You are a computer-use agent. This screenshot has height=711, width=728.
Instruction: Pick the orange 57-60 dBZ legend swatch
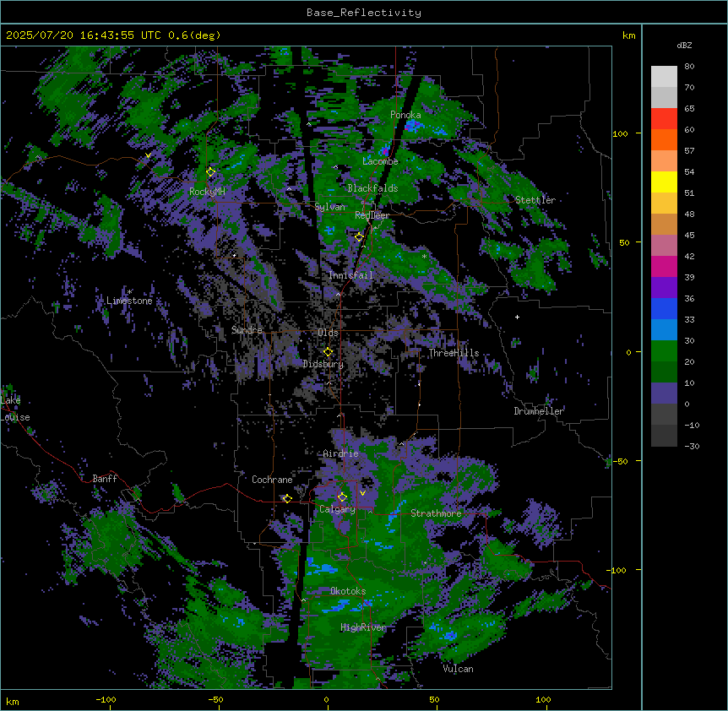pos(664,139)
